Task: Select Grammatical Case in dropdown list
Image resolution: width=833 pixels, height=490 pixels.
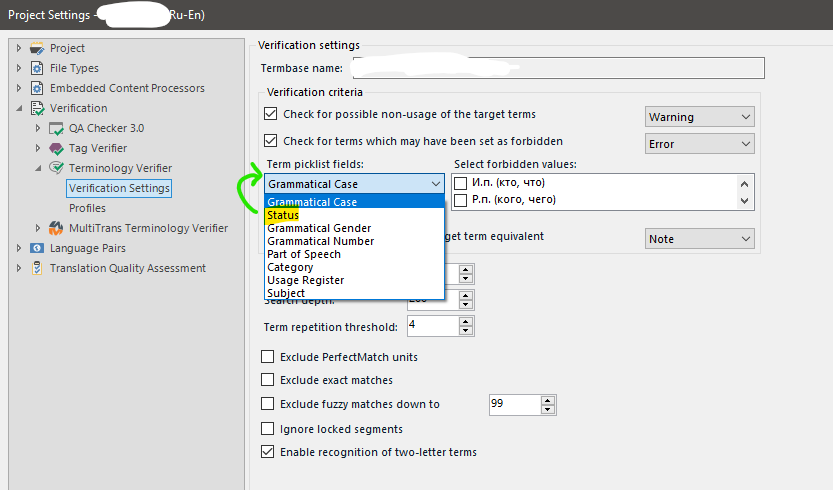Action: point(354,202)
